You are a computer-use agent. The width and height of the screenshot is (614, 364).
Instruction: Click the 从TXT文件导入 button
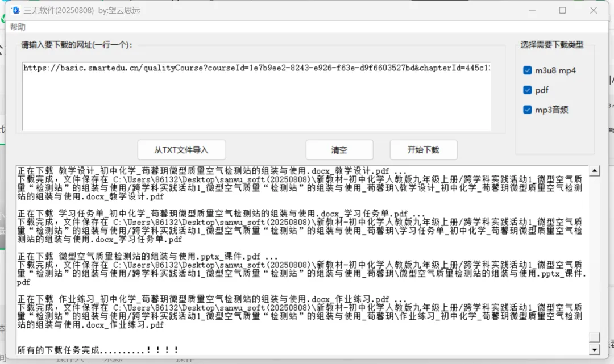(x=181, y=150)
